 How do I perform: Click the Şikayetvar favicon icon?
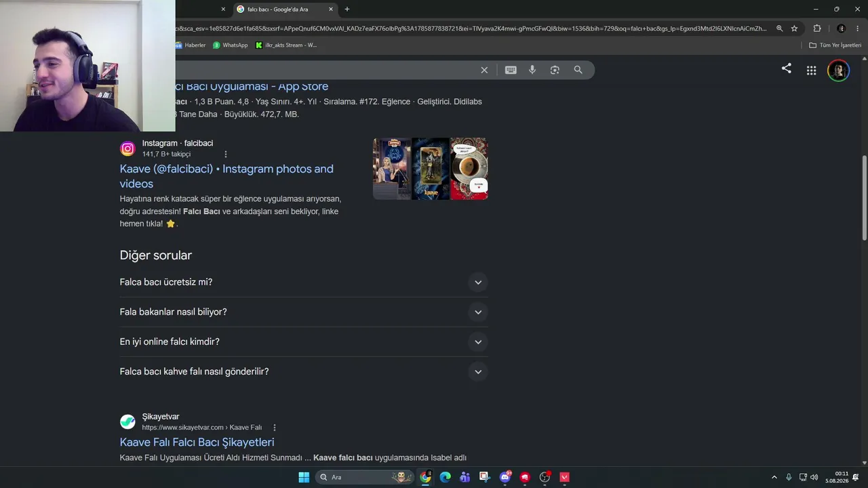click(127, 422)
